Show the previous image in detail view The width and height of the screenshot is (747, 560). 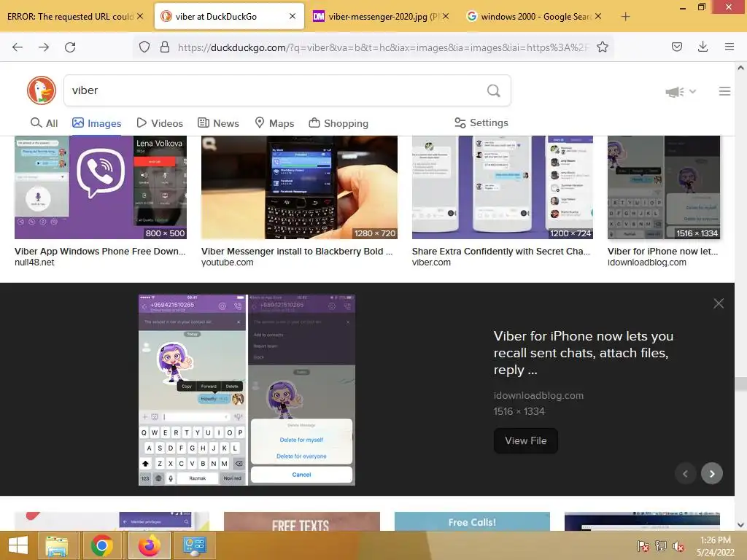[x=686, y=473]
